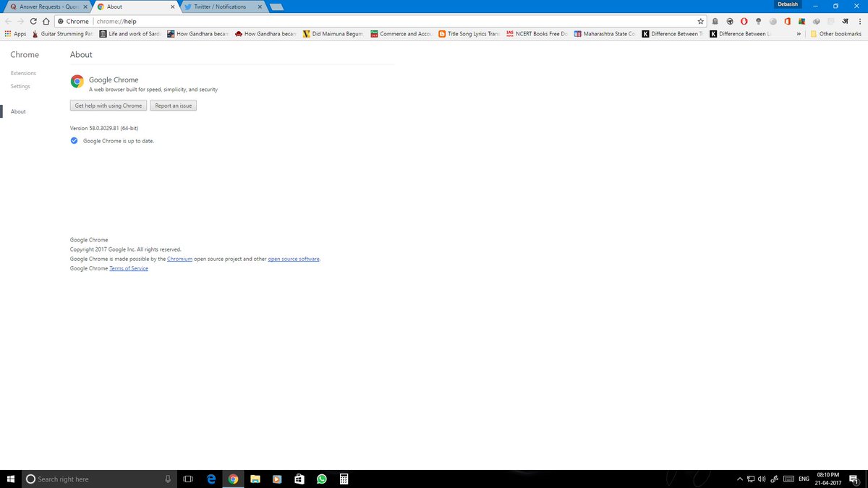Open the Action Center notifications
The height and width of the screenshot is (488, 868).
point(854,479)
